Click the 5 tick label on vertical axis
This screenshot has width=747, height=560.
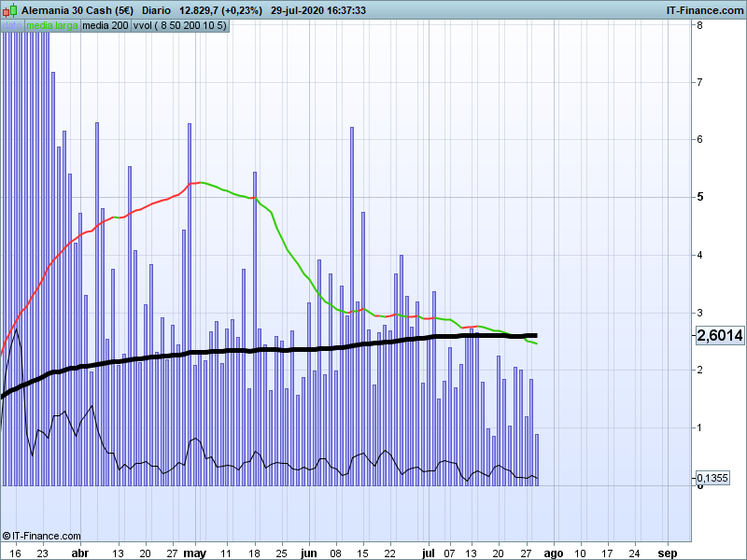pos(699,197)
